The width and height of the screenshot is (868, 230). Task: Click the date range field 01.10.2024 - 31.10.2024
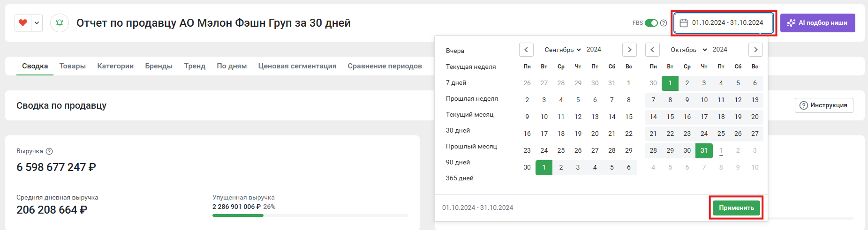[x=724, y=23]
